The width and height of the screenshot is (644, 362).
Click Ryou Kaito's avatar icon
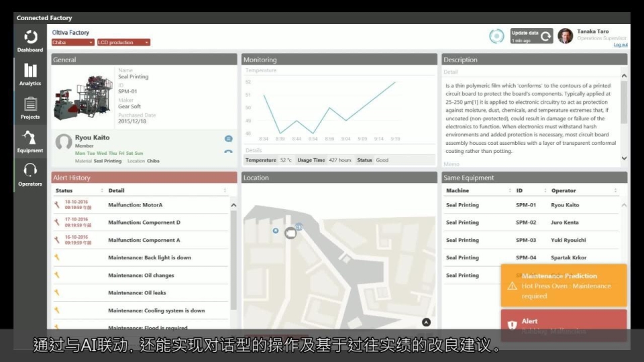coord(64,142)
